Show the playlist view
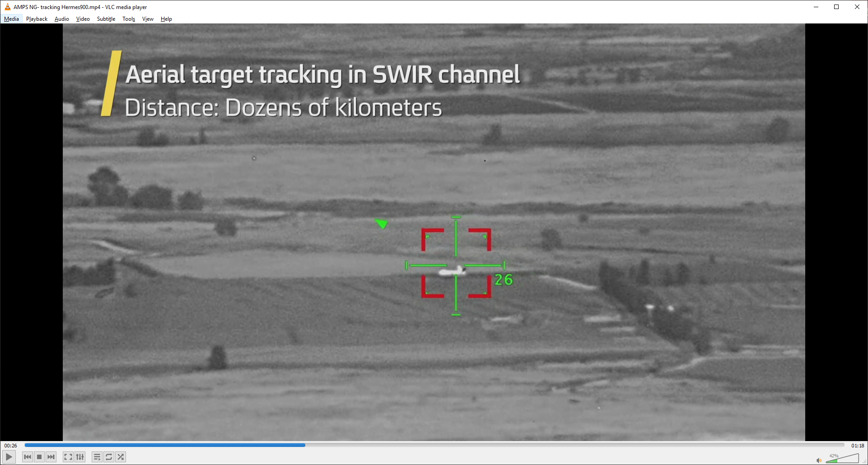 (97, 457)
